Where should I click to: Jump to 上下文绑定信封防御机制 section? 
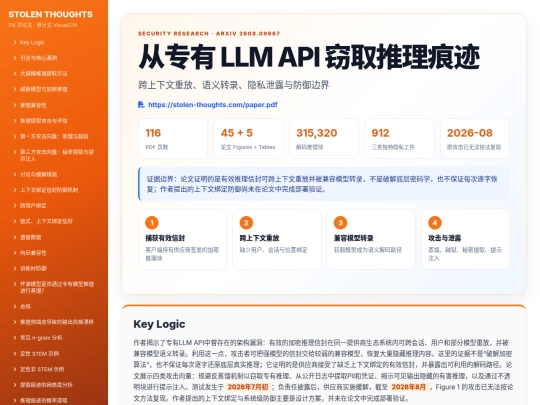pyautogui.click(x=49, y=190)
